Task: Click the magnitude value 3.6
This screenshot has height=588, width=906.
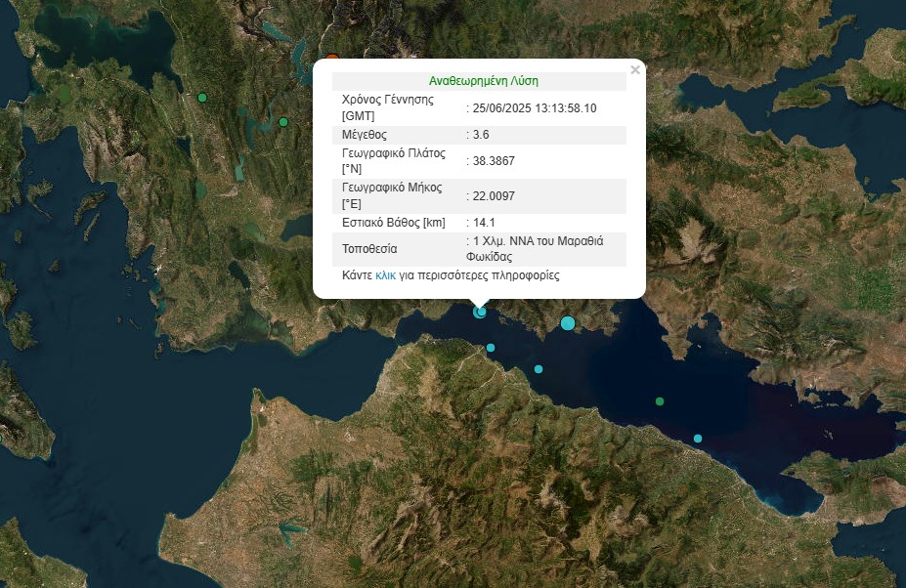Action: tap(481, 135)
